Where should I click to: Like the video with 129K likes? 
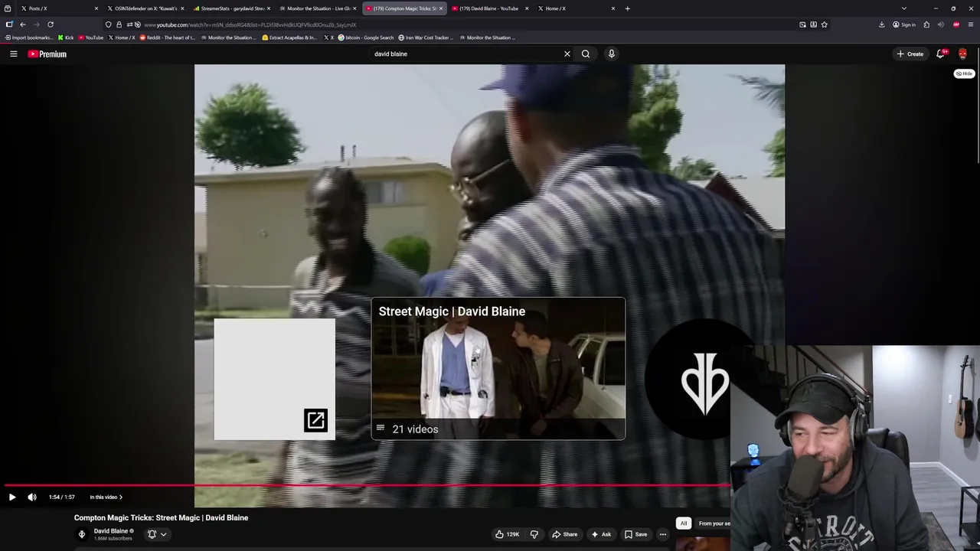pos(507,534)
